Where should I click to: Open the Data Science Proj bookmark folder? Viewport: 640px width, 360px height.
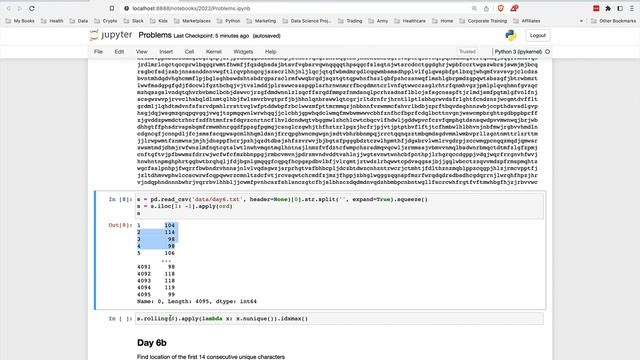[x=307, y=21]
